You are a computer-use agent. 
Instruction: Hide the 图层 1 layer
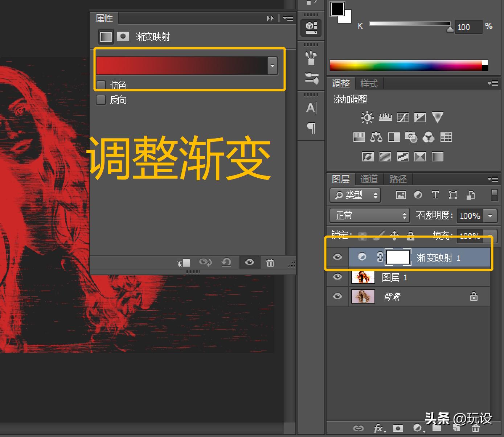pyautogui.click(x=337, y=277)
